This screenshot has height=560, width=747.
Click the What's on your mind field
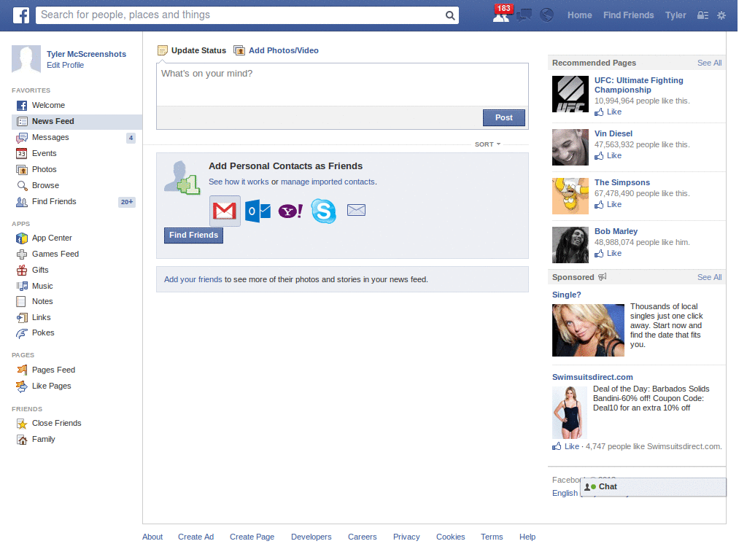[342, 85]
